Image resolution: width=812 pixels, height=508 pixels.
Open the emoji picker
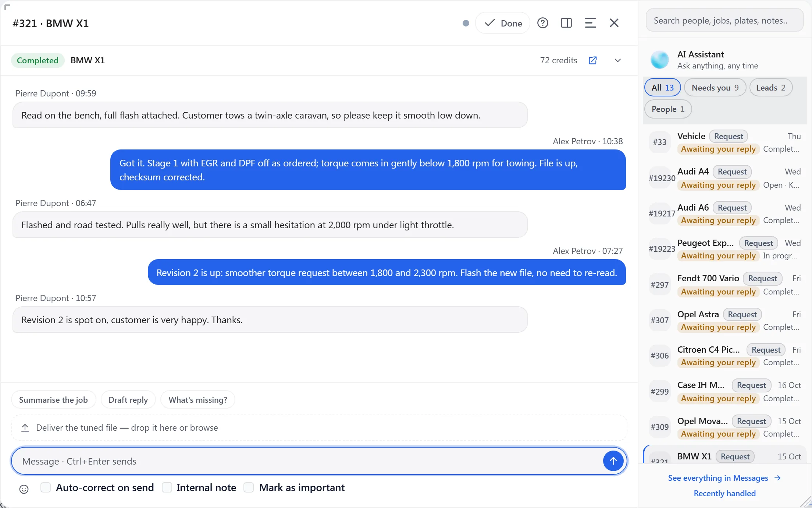(24, 489)
